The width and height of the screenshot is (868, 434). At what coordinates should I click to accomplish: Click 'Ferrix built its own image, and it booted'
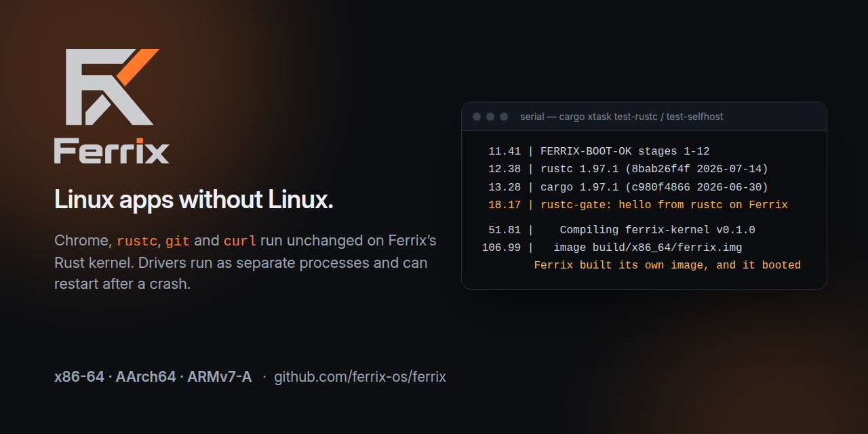point(667,265)
